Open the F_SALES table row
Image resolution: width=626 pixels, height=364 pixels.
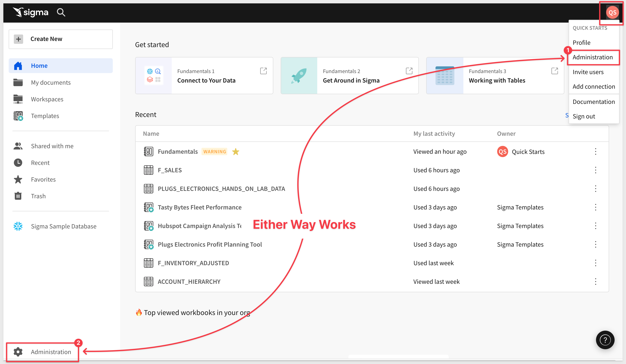(372, 170)
